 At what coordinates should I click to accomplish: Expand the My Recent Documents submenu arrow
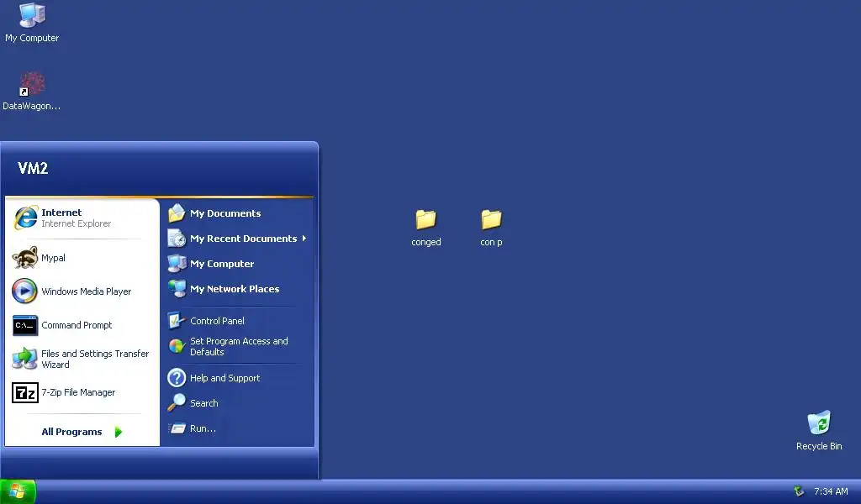pyautogui.click(x=304, y=239)
